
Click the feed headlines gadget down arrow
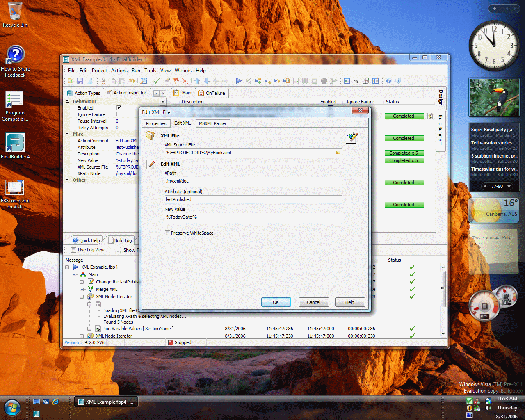[x=509, y=186]
